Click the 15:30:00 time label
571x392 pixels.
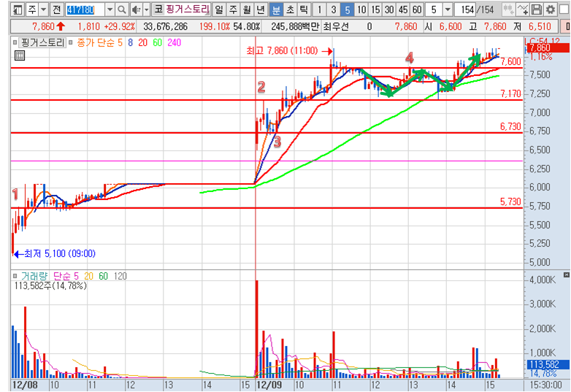[x=546, y=385]
